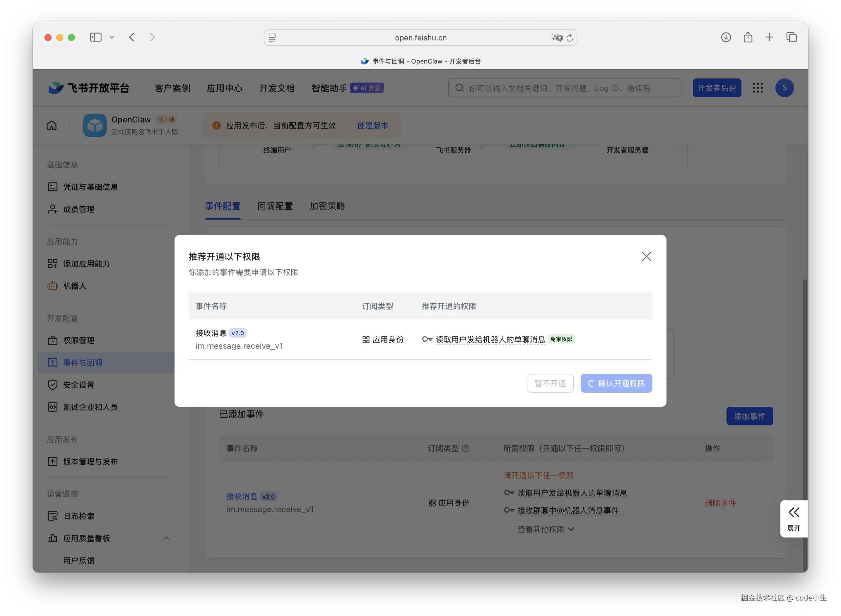Open the nine-dot apps grid icon
This screenshot has width=841, height=616.
click(x=758, y=88)
